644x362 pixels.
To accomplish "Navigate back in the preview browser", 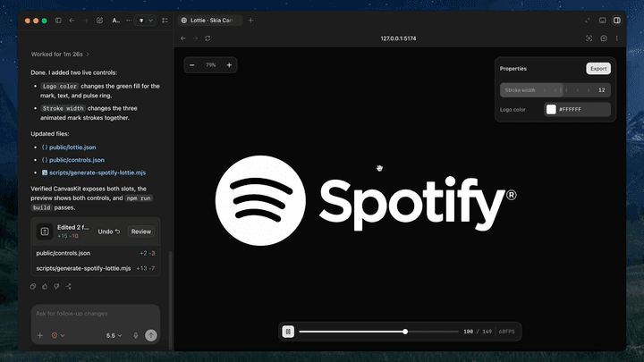I will 183,38.
